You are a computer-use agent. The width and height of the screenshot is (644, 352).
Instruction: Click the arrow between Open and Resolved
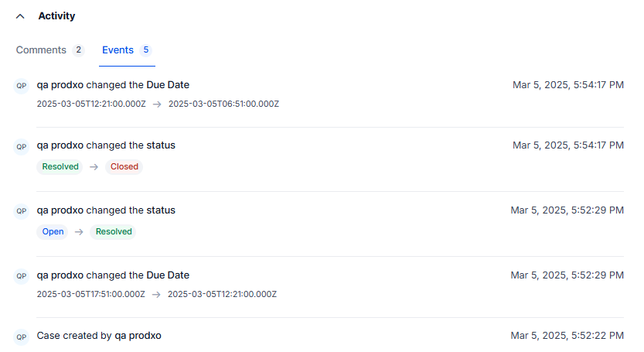79,232
